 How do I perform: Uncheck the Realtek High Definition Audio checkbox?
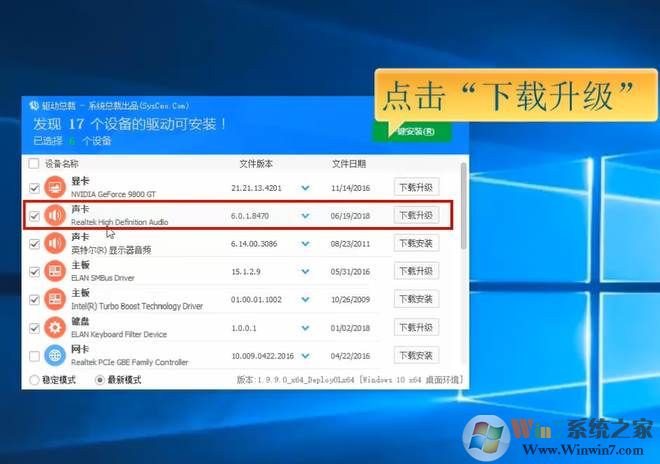[x=34, y=216]
